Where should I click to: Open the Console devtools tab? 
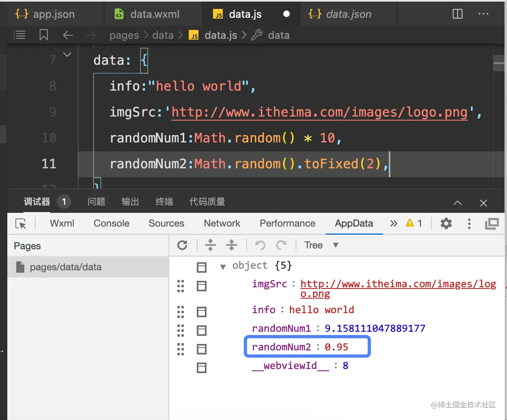click(111, 223)
